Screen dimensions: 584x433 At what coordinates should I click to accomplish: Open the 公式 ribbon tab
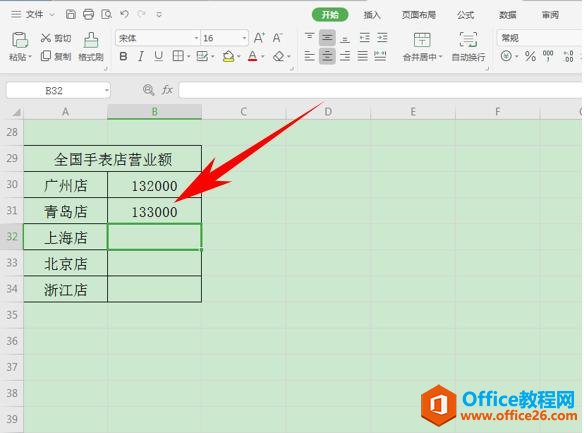(x=466, y=15)
